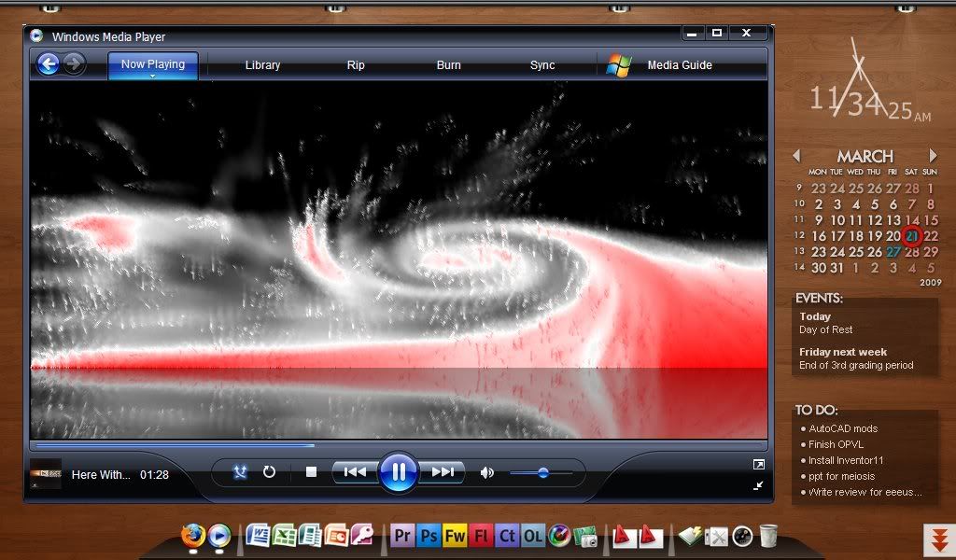Go to the previous month in calendar

[796, 156]
